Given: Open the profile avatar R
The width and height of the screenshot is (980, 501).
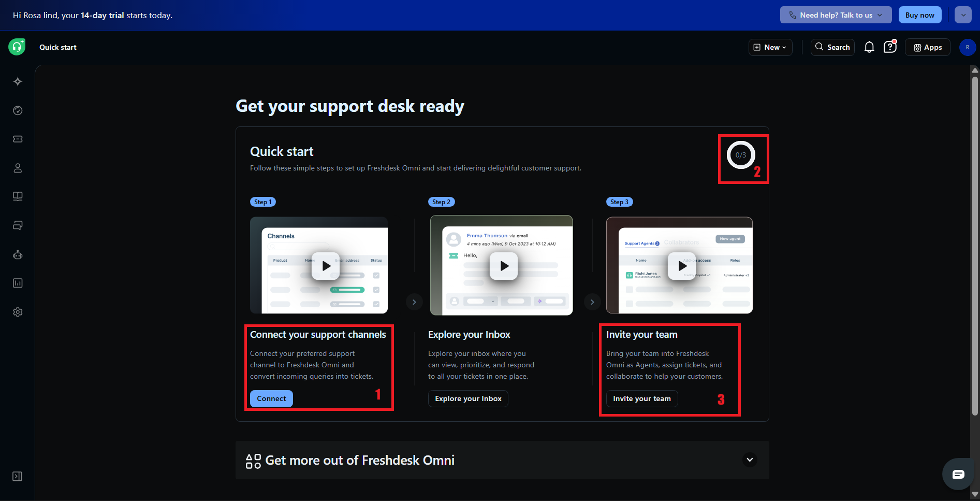Looking at the screenshot, I should point(968,47).
